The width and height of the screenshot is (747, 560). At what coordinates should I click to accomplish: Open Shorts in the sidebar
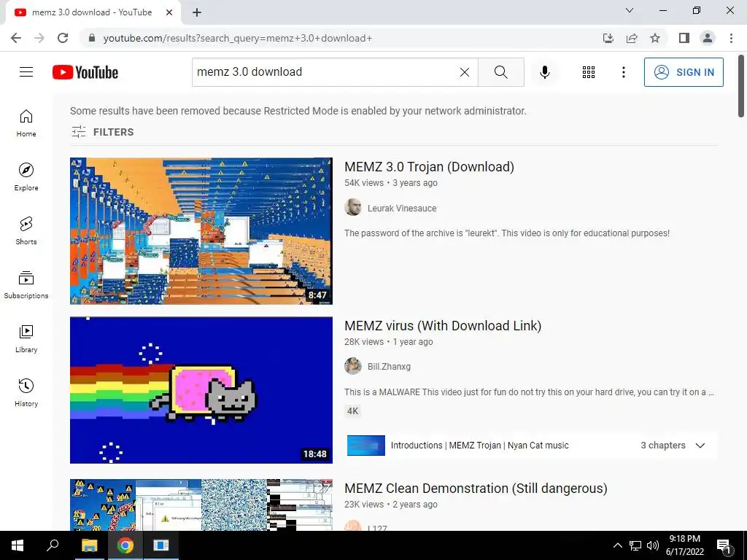26,231
